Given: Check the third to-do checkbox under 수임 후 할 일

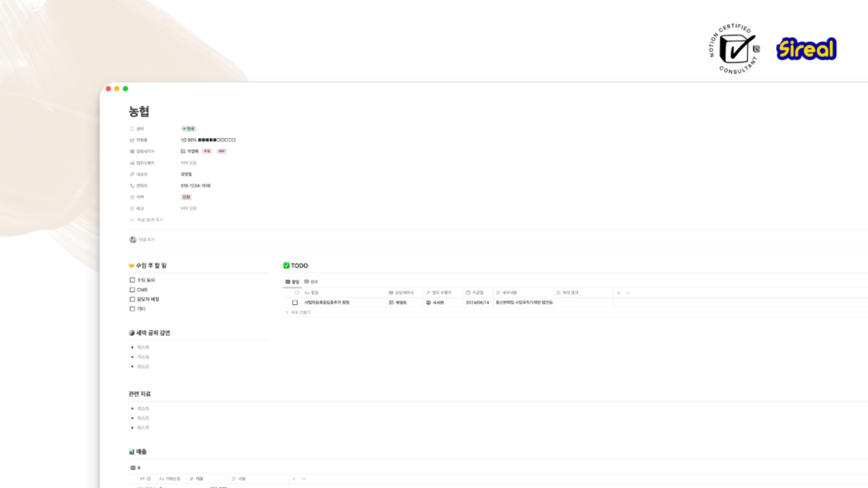Looking at the screenshot, I should (132, 300).
